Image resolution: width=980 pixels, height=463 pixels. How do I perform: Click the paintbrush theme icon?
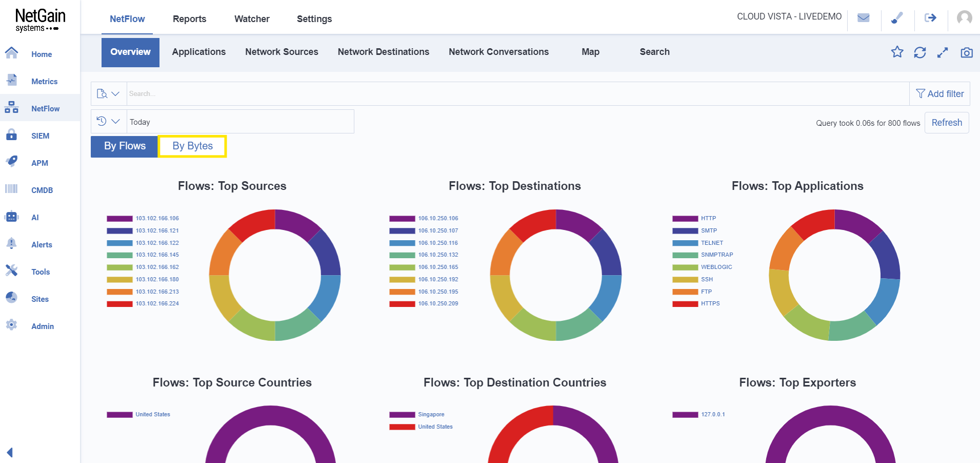coord(897,18)
